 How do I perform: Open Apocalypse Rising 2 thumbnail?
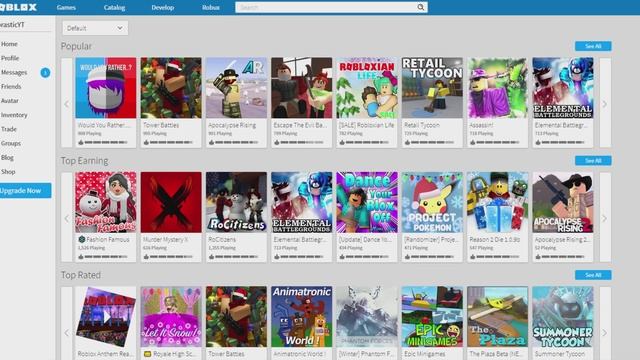[x=563, y=202]
